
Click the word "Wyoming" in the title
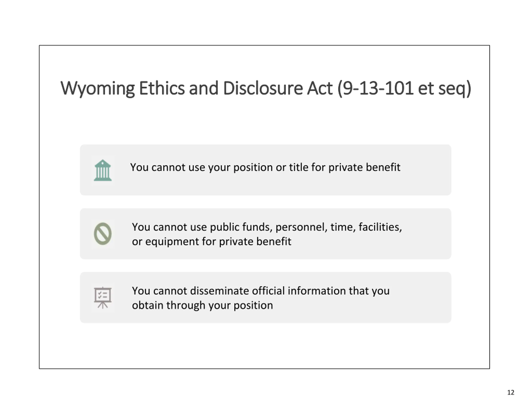97,89
